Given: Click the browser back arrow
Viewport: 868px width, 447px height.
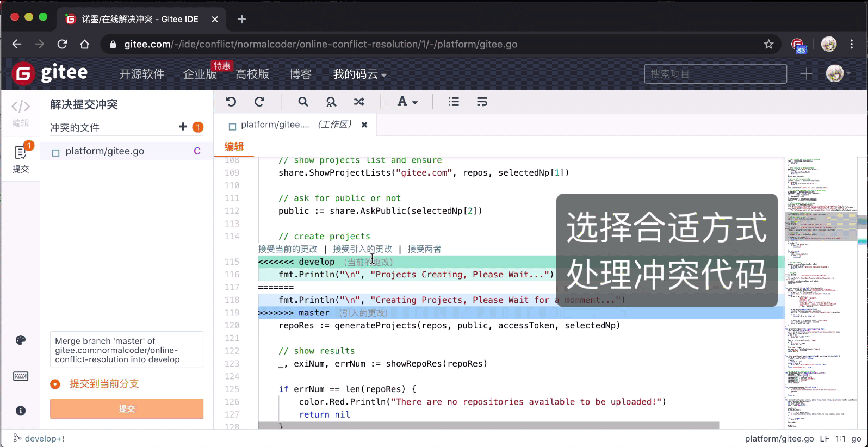Looking at the screenshot, I should [17, 44].
